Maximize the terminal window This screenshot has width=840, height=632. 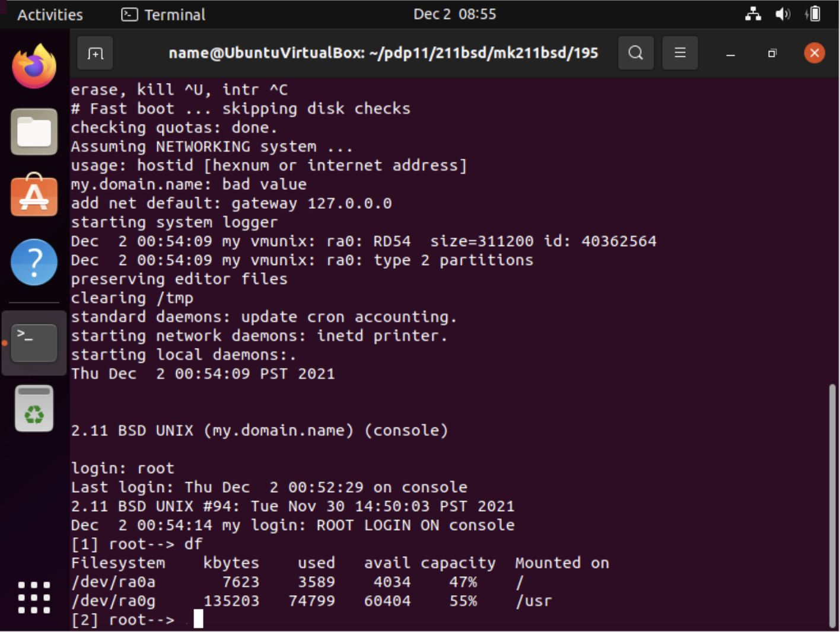[x=772, y=53]
